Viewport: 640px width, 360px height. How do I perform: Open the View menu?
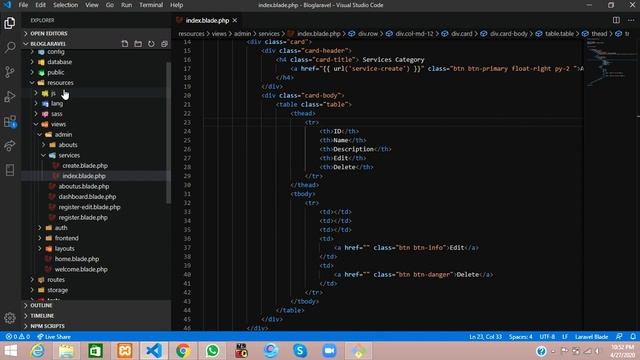92,5
